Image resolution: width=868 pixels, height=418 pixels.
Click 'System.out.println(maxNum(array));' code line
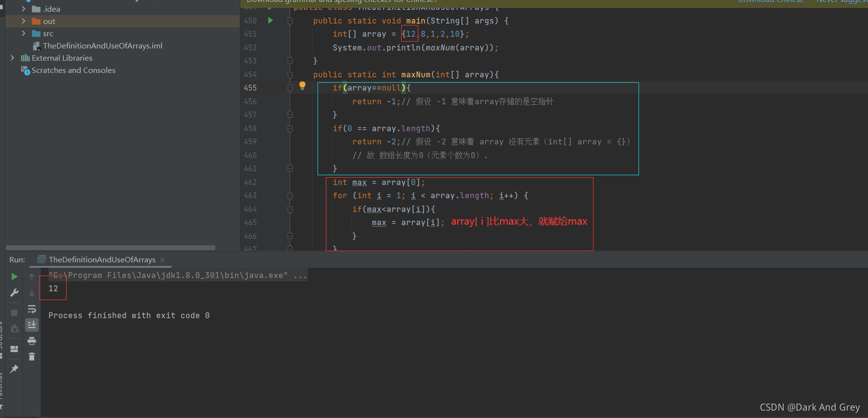coord(415,48)
